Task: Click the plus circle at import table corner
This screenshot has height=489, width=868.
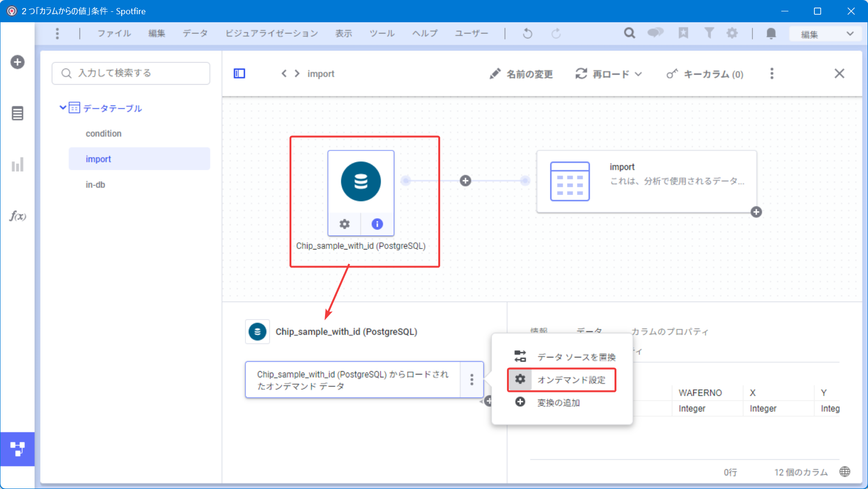Action: (756, 212)
